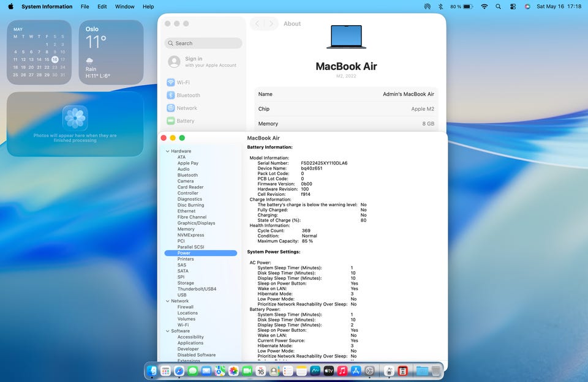588x382 pixels.
Task: Select Card Reader in Hardware list
Action: tap(190, 187)
